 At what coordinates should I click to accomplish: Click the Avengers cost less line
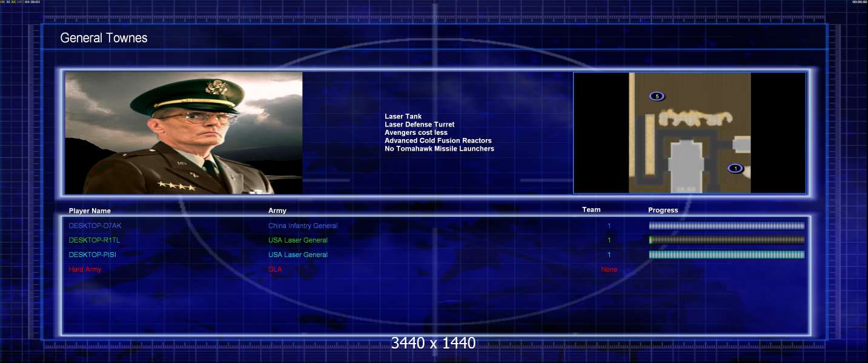[416, 132]
